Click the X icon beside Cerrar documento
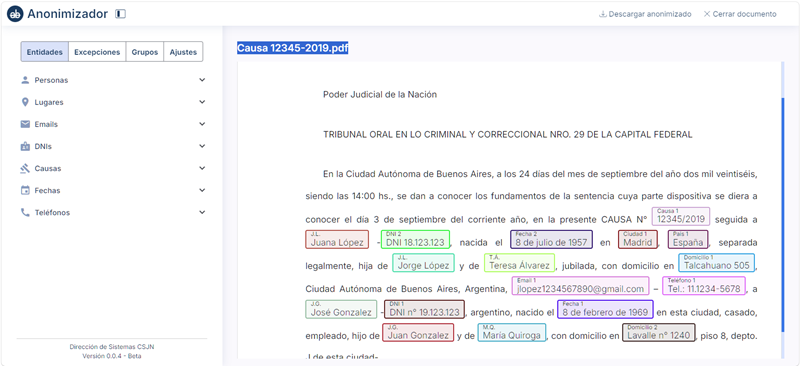800x366 pixels. [x=707, y=14]
